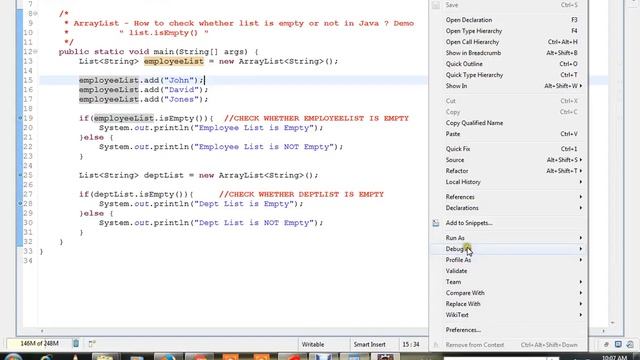This screenshot has height=360, width=640.
Task: Choose Open Type Hierarchy
Action: pyautogui.click(x=508, y=31)
